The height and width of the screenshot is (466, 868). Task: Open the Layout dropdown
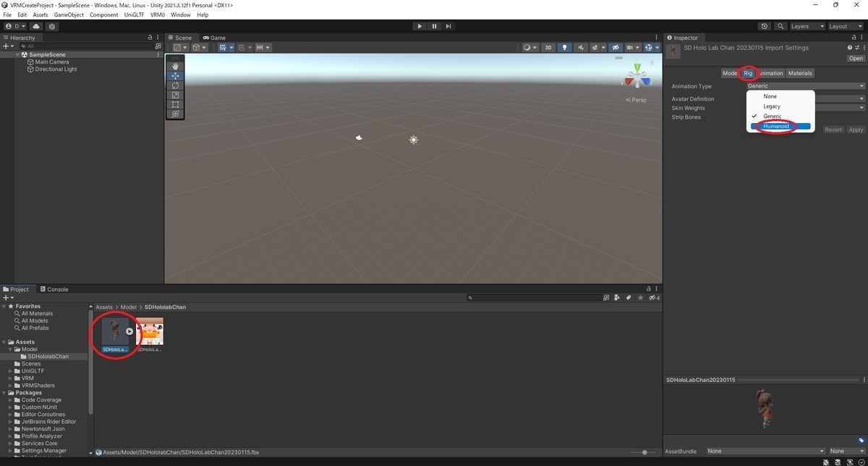[x=845, y=26]
